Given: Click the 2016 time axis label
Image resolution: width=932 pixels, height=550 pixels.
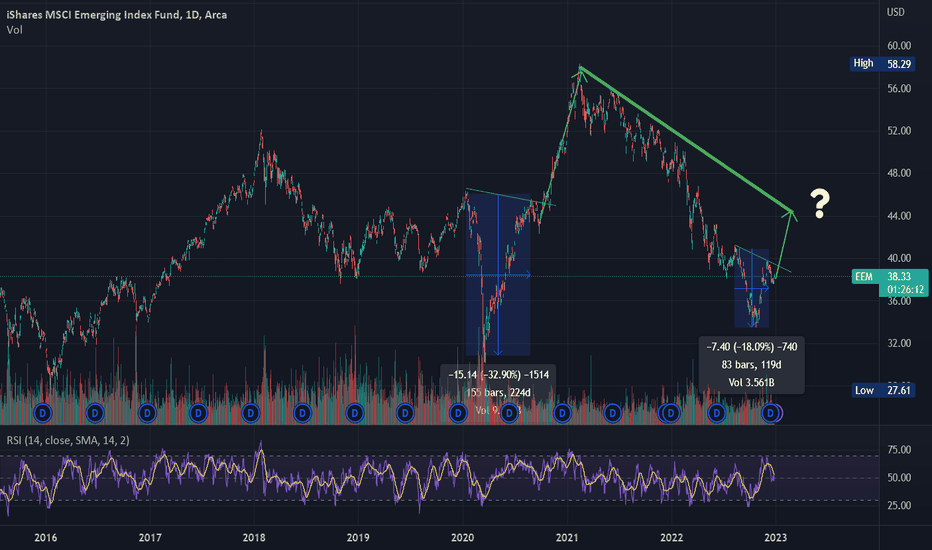Looking at the screenshot, I should point(46,538).
